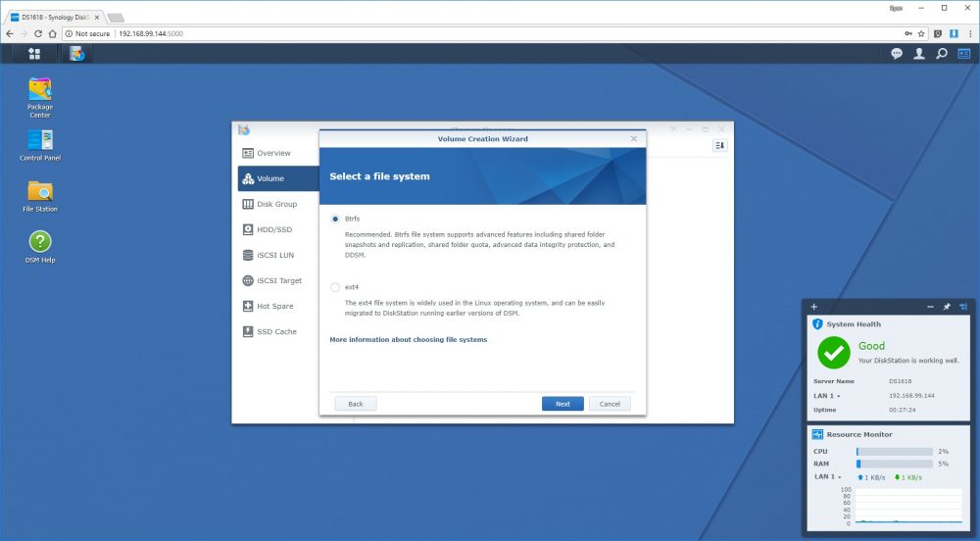Click the saved password key icon
980x541 pixels.
[x=908, y=33]
